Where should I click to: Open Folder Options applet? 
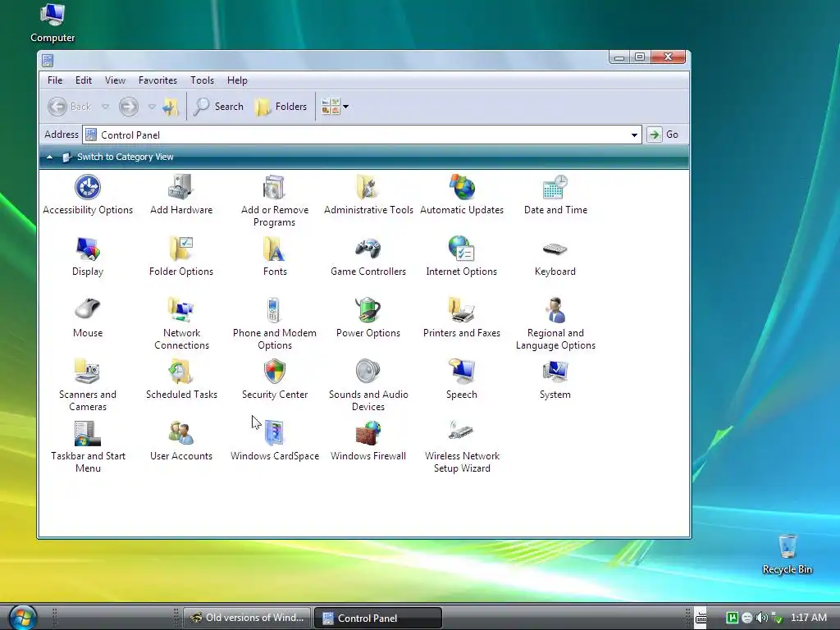(x=181, y=257)
